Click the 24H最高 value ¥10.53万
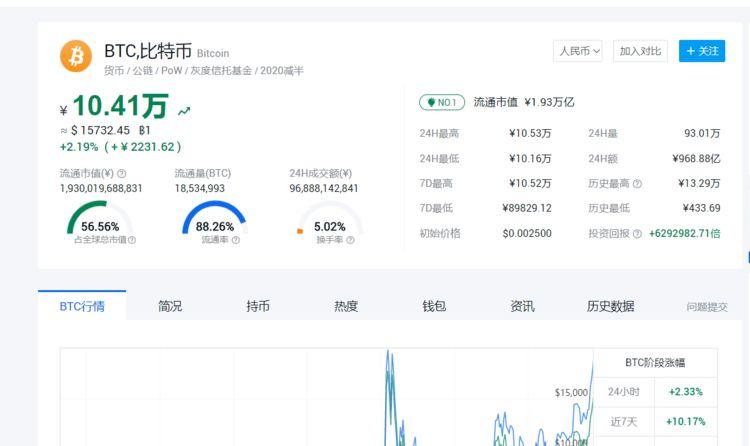This screenshot has height=446, width=750. coord(530,134)
